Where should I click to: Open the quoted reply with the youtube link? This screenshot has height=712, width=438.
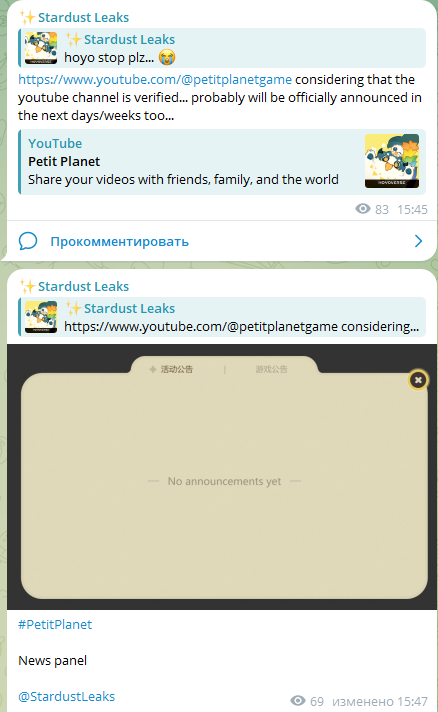tap(222, 317)
